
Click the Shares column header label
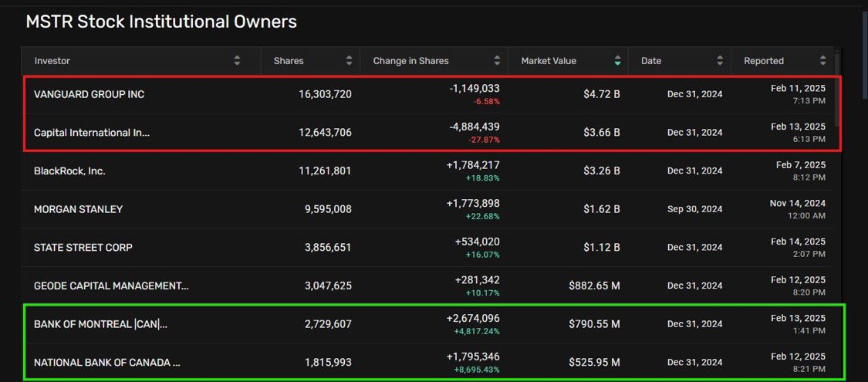coord(289,61)
